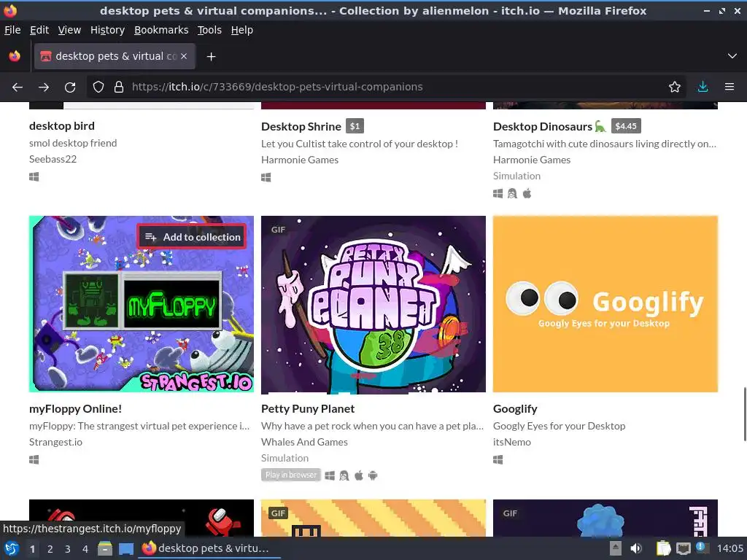Click Windows icon under Desktop Dinosaurs

pyautogui.click(x=498, y=194)
